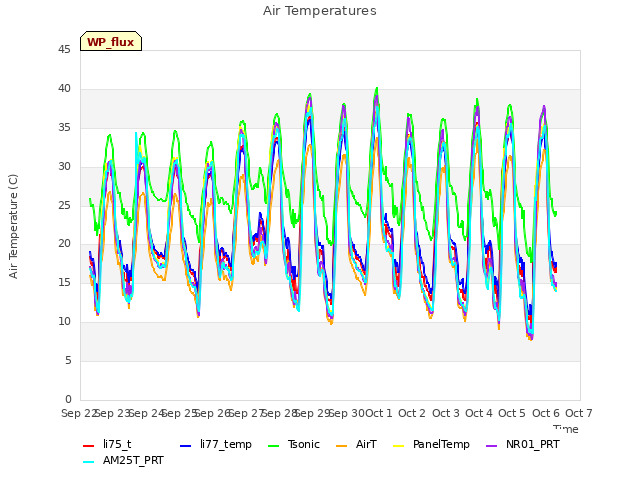Screen dimensions: 640x480
Task: Click the 15 y-axis tick label
Action: (x=64, y=282)
